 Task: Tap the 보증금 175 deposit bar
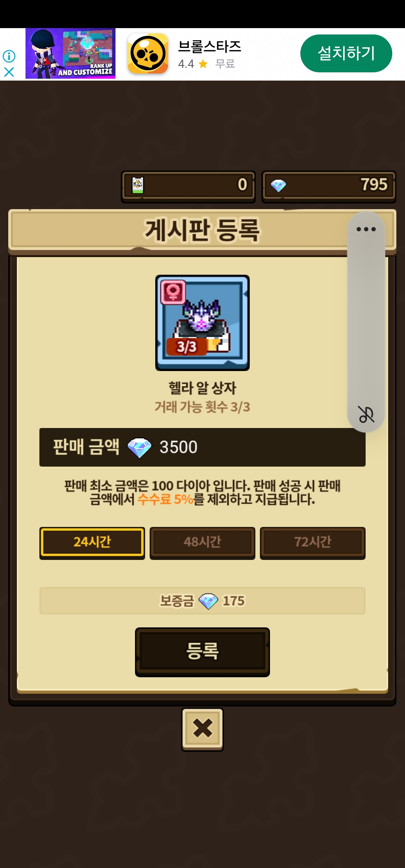202,601
